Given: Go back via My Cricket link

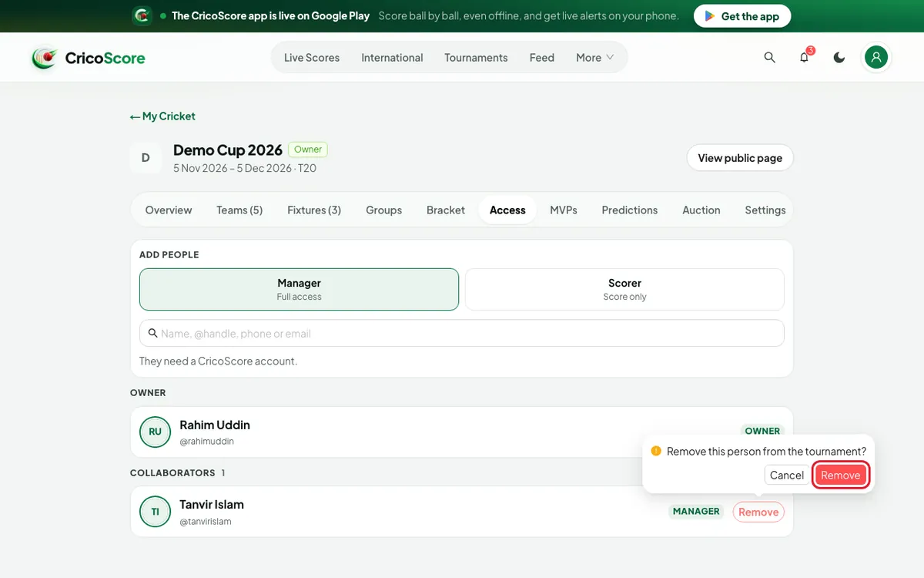Looking at the screenshot, I should coord(162,116).
